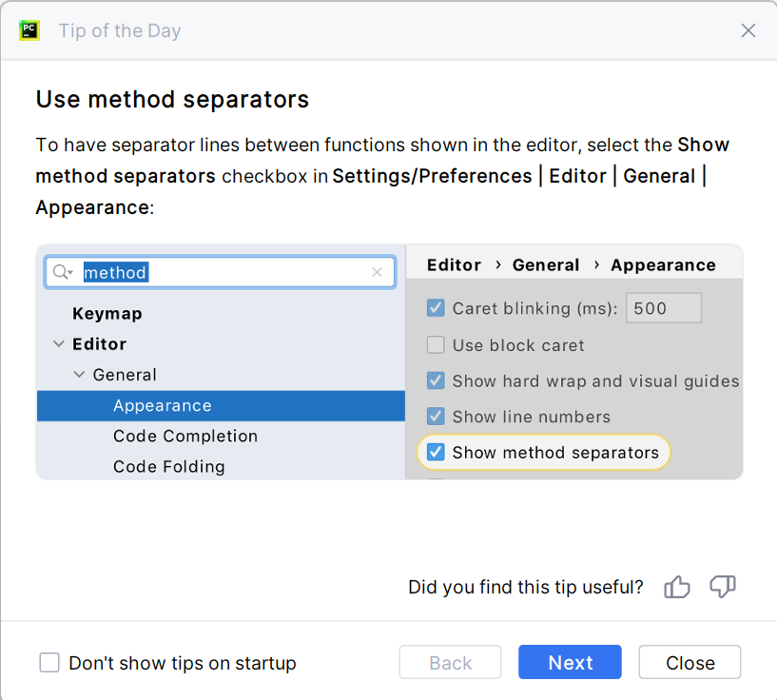Close dialog with title bar X
Image resolution: width=777 pixels, height=700 pixels.
(x=748, y=30)
